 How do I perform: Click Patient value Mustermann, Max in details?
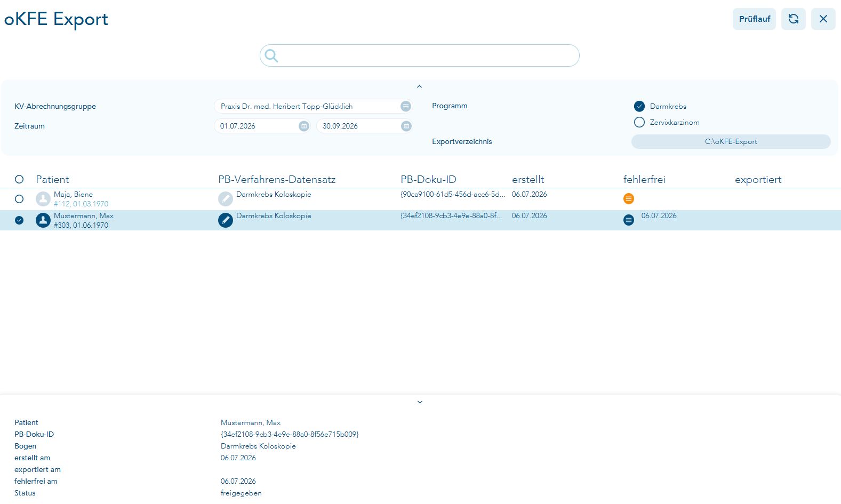[251, 422]
